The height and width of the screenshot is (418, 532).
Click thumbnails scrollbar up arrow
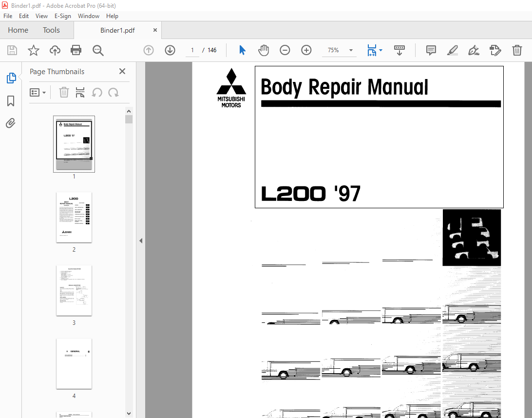pos(129,111)
